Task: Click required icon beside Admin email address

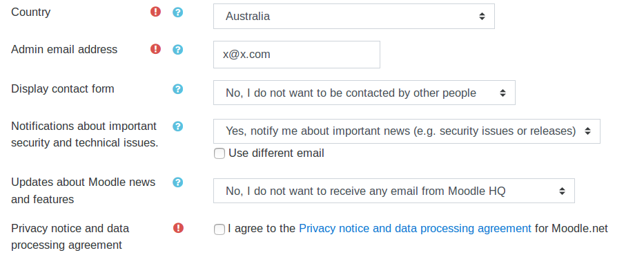Action: [155, 49]
